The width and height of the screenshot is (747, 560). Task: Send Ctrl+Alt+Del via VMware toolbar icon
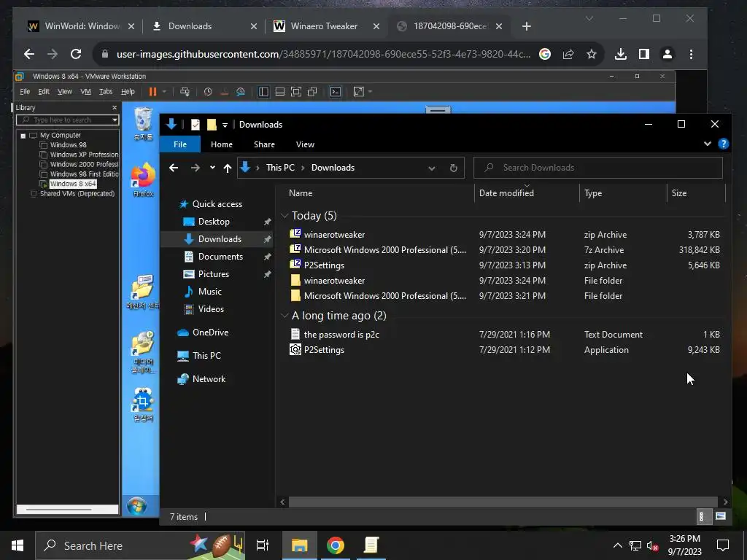click(185, 91)
